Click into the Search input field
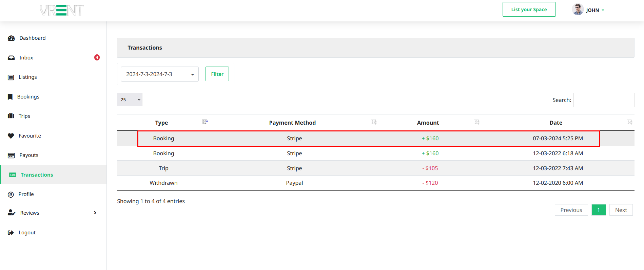This screenshot has height=270, width=644. point(604,100)
